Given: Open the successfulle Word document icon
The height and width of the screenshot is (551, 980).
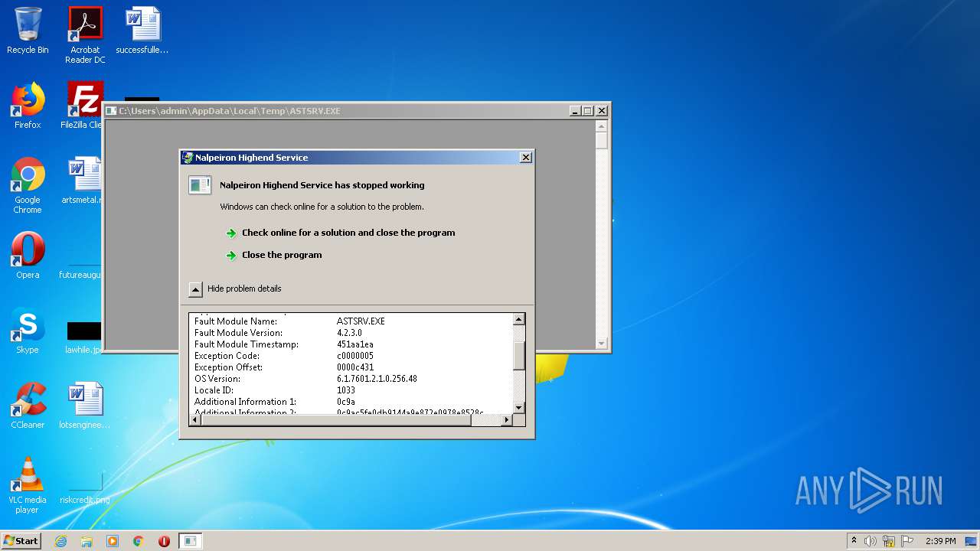Looking at the screenshot, I should click(x=142, y=31).
